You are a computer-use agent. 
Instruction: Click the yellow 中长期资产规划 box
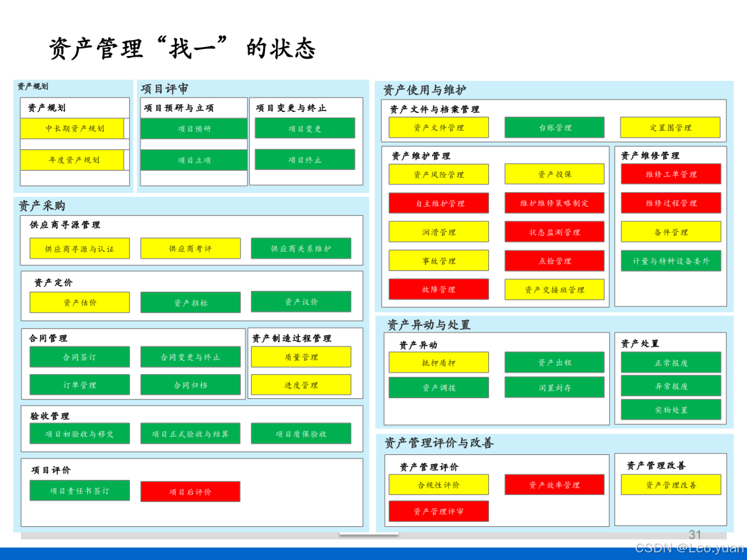(x=73, y=129)
